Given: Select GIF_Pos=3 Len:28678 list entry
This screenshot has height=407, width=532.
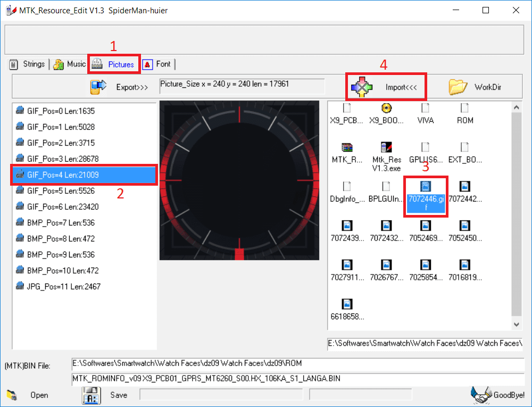Looking at the screenshot, I should pyautogui.click(x=62, y=159).
